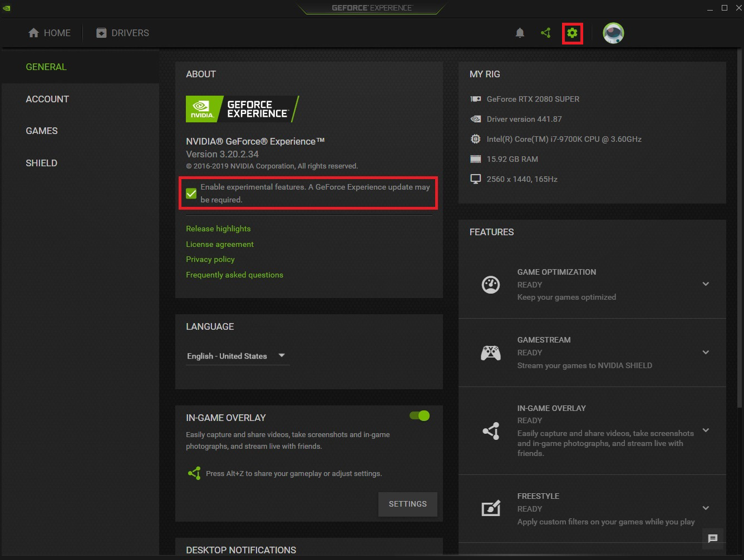Toggle Enable experimental features checkbox

[191, 193]
